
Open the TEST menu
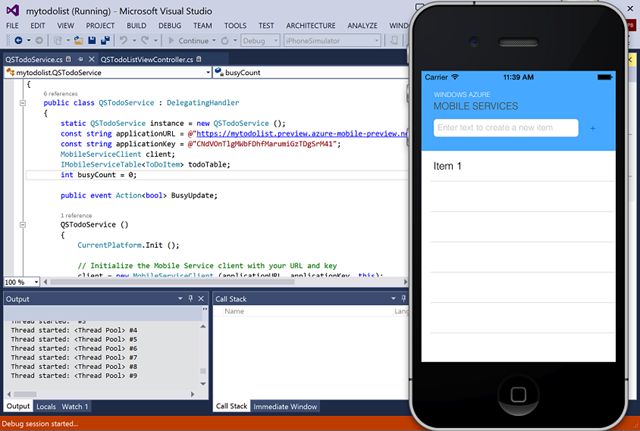(266, 25)
